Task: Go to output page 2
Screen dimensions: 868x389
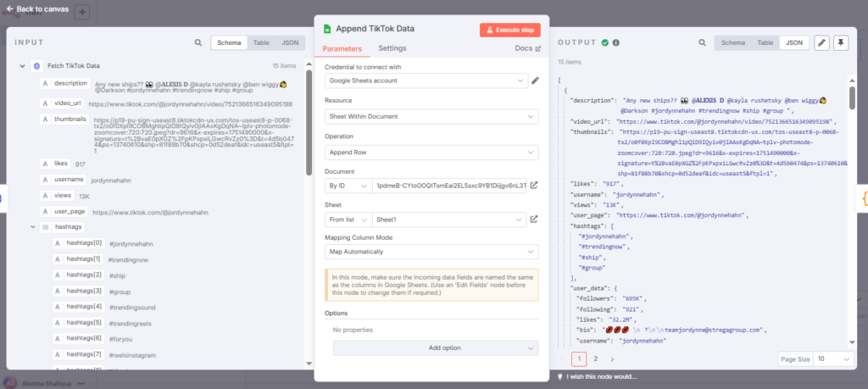Action: (x=596, y=358)
